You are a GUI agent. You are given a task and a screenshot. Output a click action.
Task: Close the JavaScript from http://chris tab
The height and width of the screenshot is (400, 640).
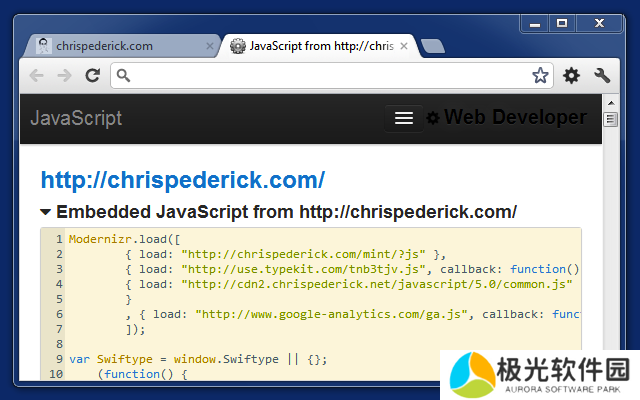[404, 46]
